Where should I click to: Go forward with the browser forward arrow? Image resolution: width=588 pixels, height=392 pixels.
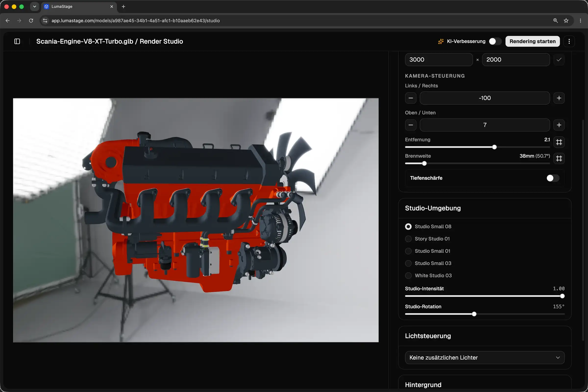coord(19,21)
